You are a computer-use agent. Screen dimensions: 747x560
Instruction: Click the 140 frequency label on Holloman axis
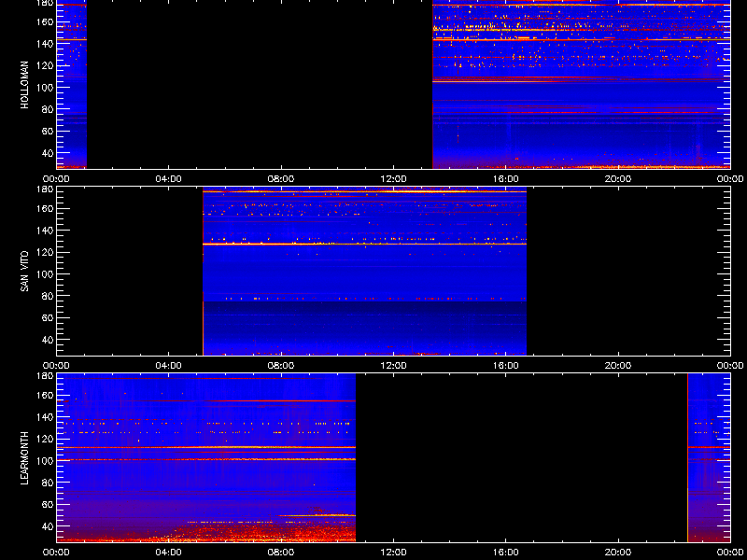click(x=45, y=43)
